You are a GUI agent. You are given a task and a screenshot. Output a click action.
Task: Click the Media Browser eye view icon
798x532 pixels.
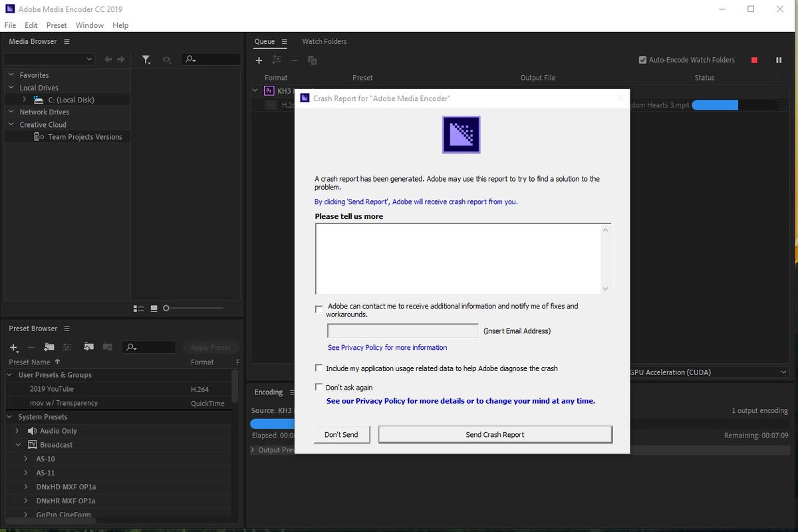click(167, 60)
